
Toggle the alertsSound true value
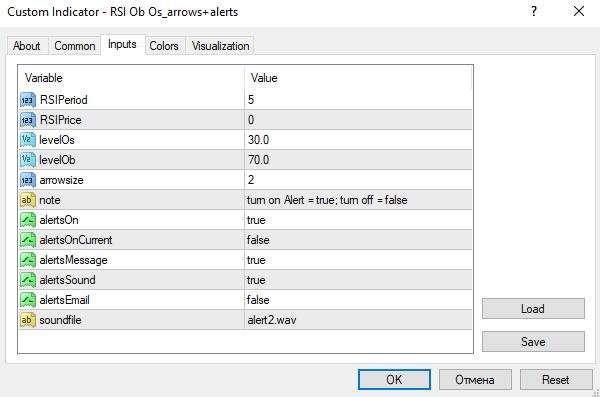click(x=358, y=280)
